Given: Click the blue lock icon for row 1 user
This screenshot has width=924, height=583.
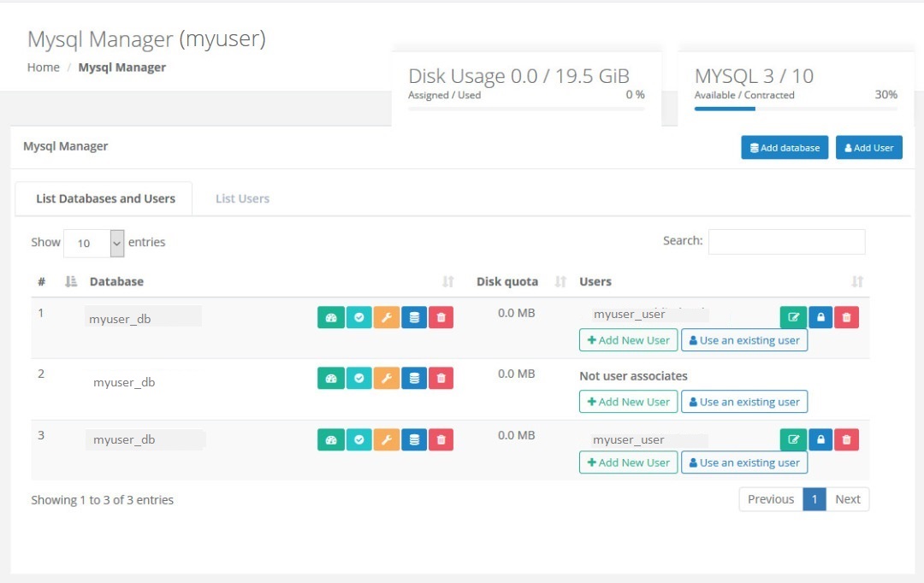Looking at the screenshot, I should pos(820,318).
